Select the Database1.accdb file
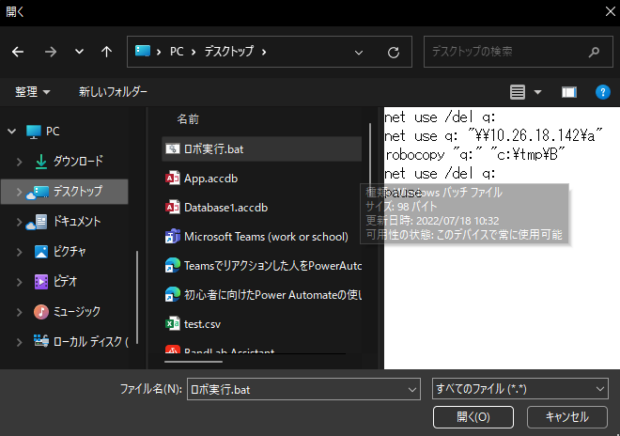This screenshot has height=436, width=620. [262, 208]
